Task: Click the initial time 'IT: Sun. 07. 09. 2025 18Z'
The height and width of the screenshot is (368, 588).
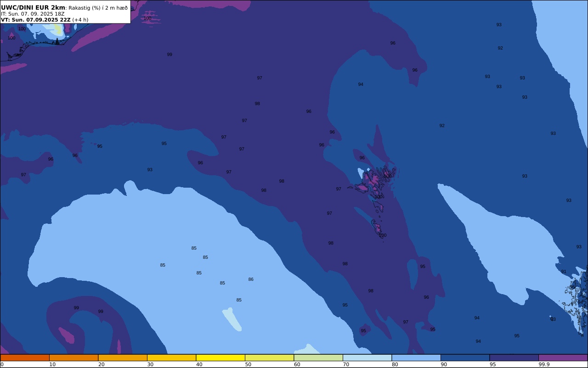Action: 33,14
